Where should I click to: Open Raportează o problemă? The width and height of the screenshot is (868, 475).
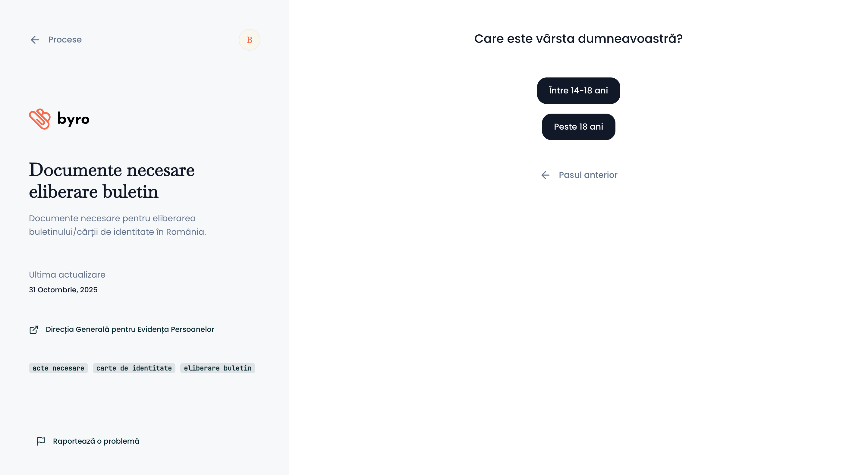pos(96,441)
